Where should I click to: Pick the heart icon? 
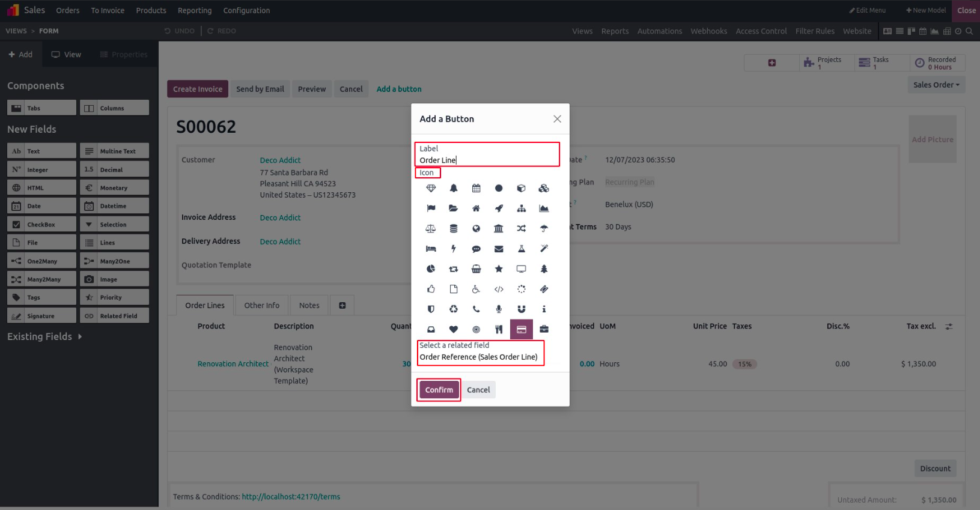coord(454,329)
